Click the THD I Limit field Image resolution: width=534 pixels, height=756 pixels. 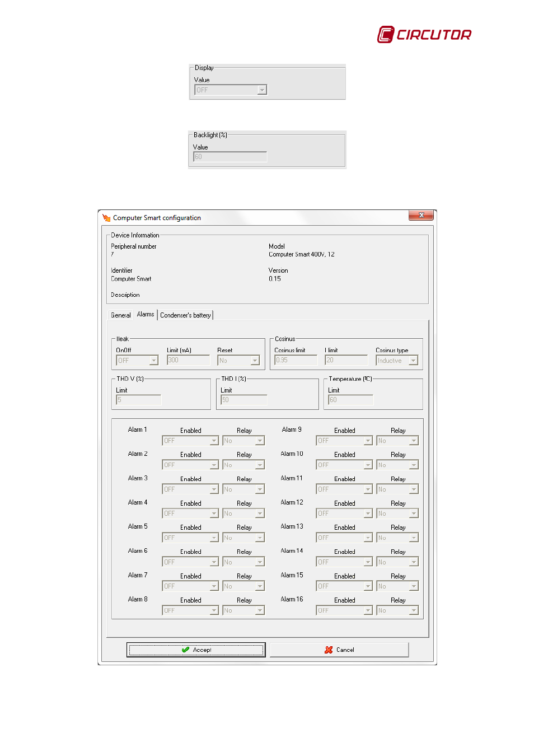pos(243,400)
